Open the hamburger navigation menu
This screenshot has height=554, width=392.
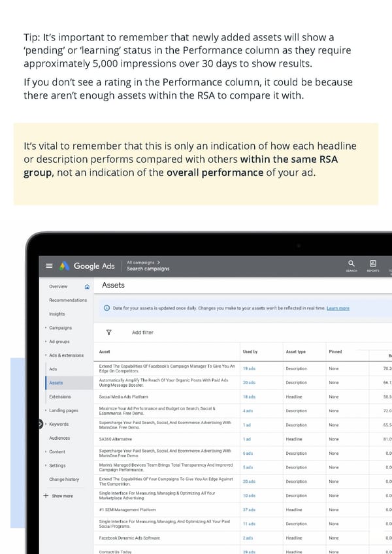point(49,266)
